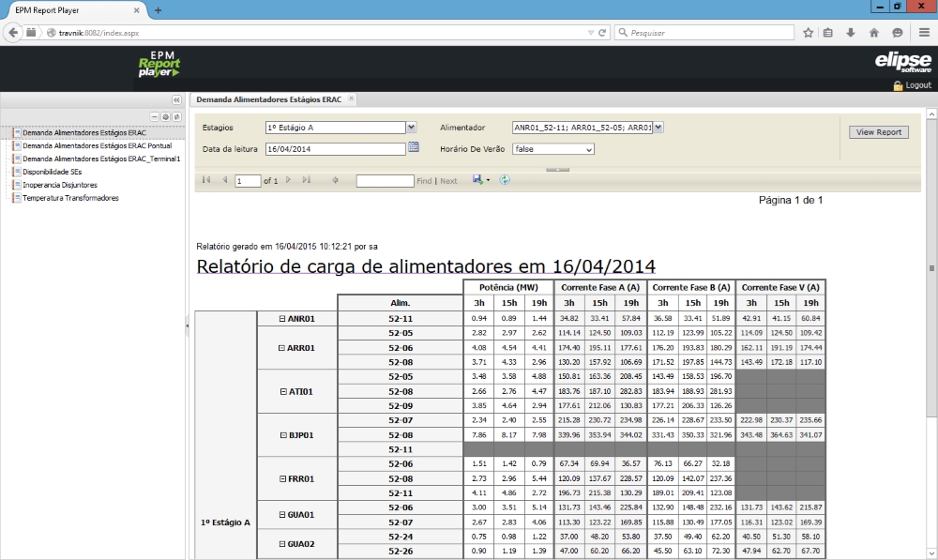Reload the browser page
Image resolution: width=938 pixels, height=560 pixels.
click(602, 33)
